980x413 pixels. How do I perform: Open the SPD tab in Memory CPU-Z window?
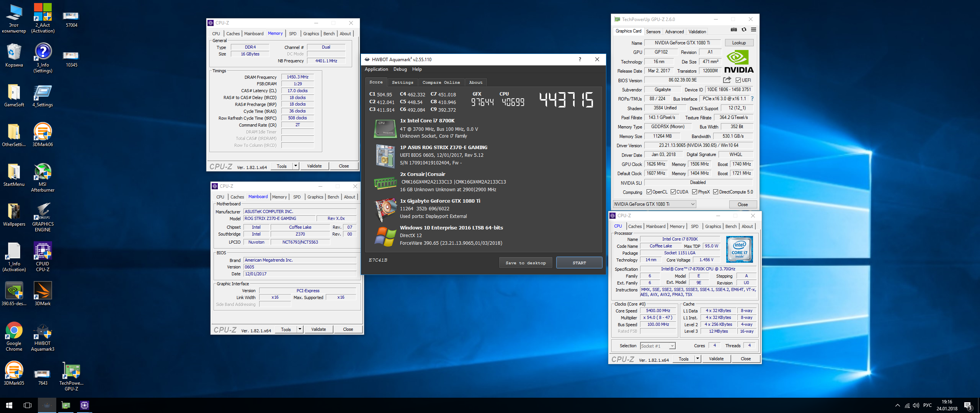click(x=292, y=34)
